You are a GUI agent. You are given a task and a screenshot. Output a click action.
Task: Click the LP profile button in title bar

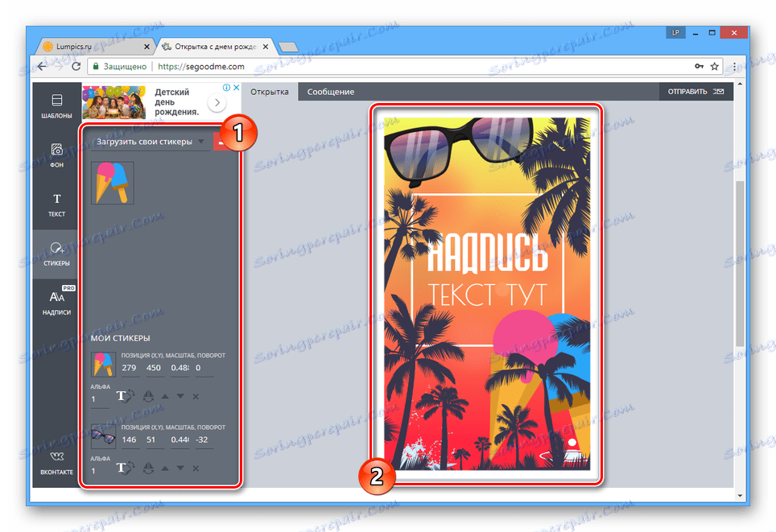[x=675, y=33]
